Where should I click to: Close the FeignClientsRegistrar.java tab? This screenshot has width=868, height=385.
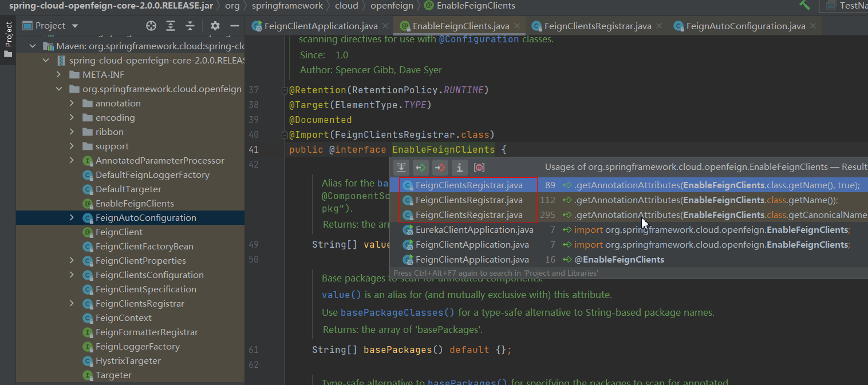click(660, 26)
